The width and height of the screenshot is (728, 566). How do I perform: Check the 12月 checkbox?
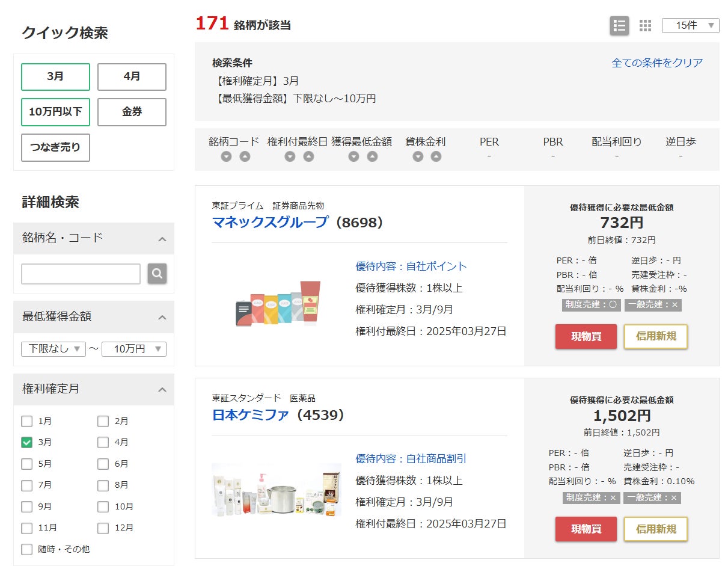[103, 528]
